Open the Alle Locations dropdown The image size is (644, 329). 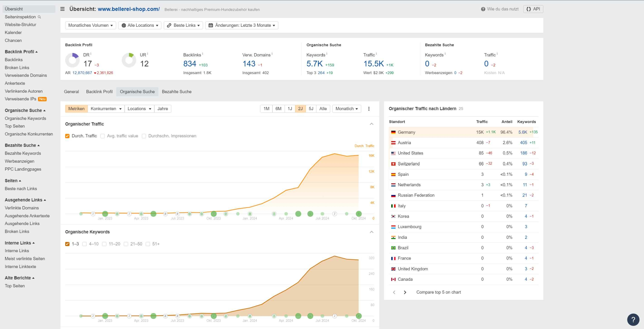coord(140,25)
